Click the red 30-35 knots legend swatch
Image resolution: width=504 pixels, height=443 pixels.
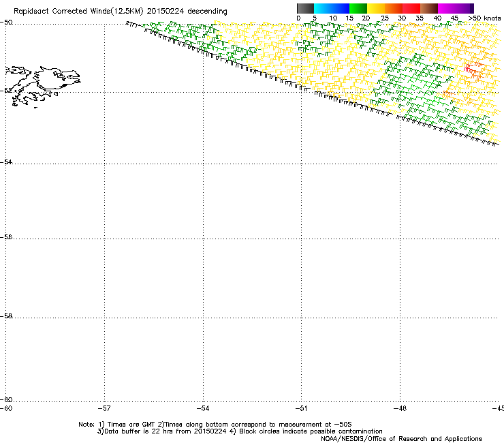coord(411,8)
